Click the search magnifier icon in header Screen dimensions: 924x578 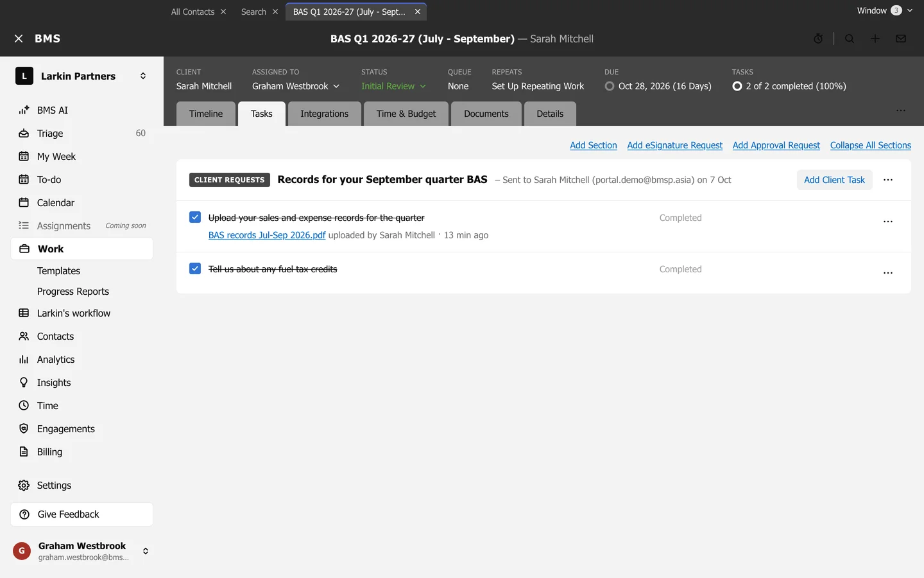tap(850, 39)
